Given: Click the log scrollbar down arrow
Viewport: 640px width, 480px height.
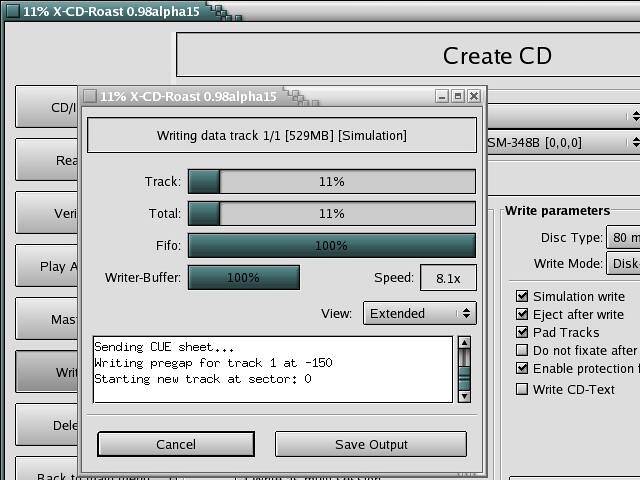Looking at the screenshot, I should (x=464, y=396).
